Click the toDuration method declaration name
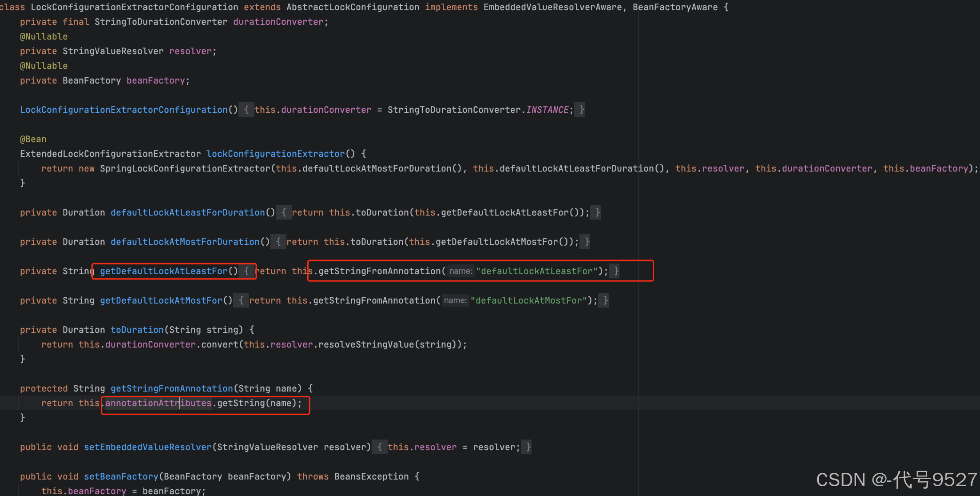This screenshot has width=980, height=496. coord(137,330)
